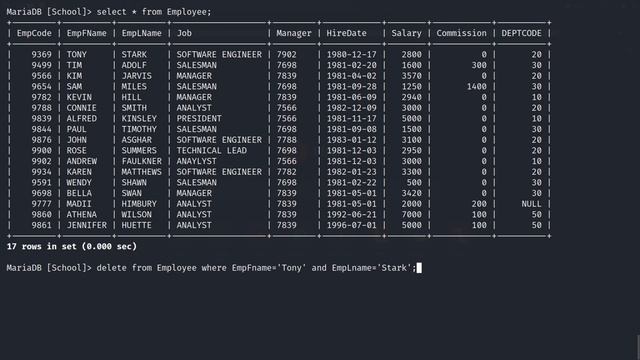Viewport: 640px width, 360px height.
Task: Click last name FAULKNER
Action: pyautogui.click(x=142, y=161)
